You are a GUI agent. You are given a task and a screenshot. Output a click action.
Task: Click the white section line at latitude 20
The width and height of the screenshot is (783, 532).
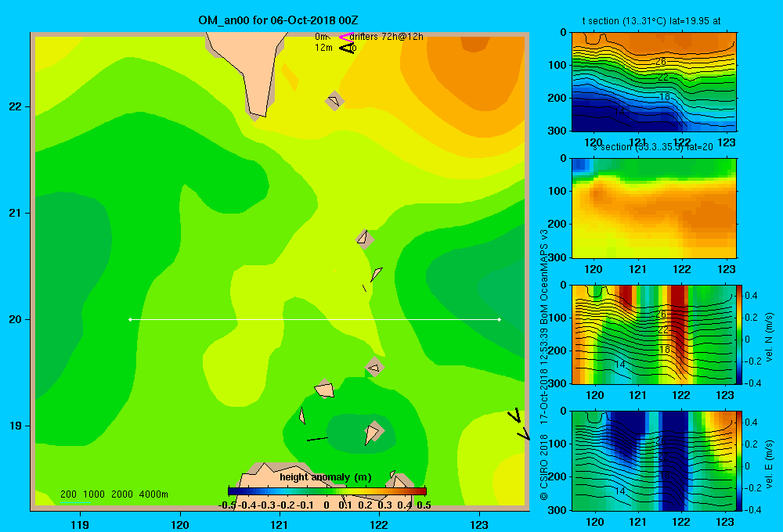click(x=315, y=319)
